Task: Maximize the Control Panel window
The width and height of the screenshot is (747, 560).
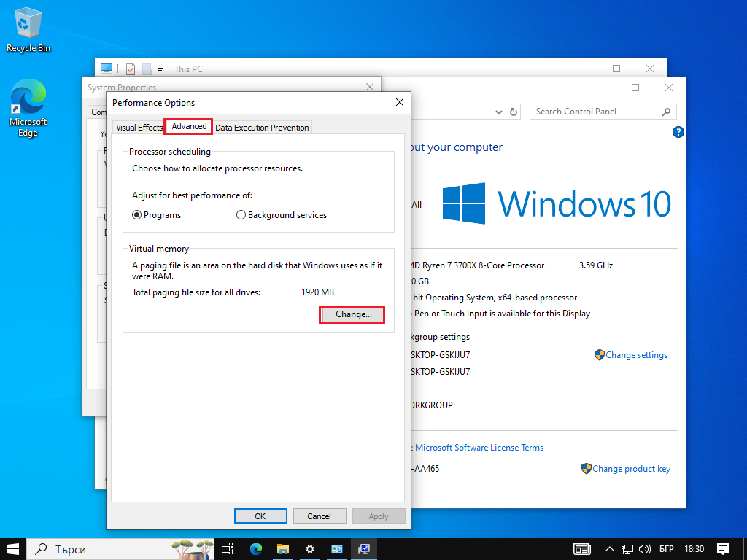Action: (635, 87)
